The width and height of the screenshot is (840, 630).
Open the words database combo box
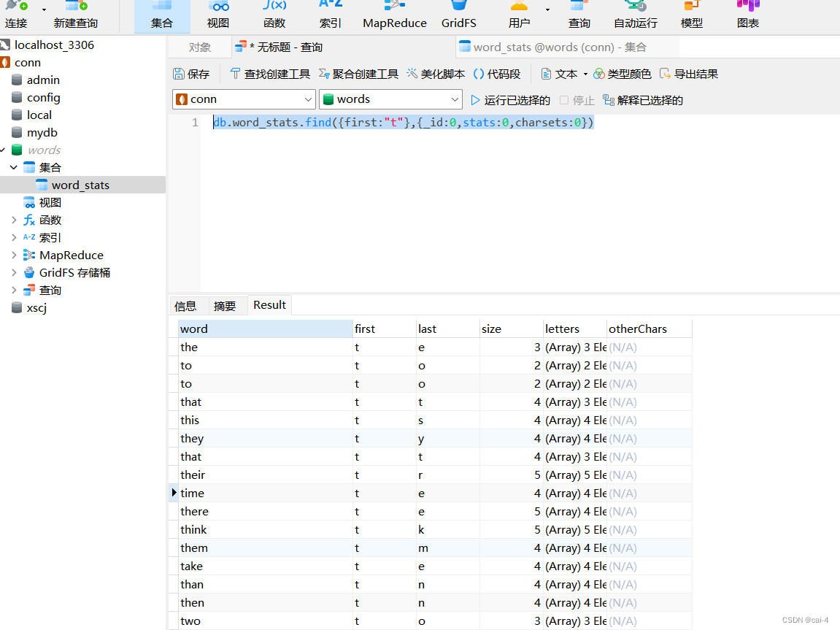pos(390,99)
